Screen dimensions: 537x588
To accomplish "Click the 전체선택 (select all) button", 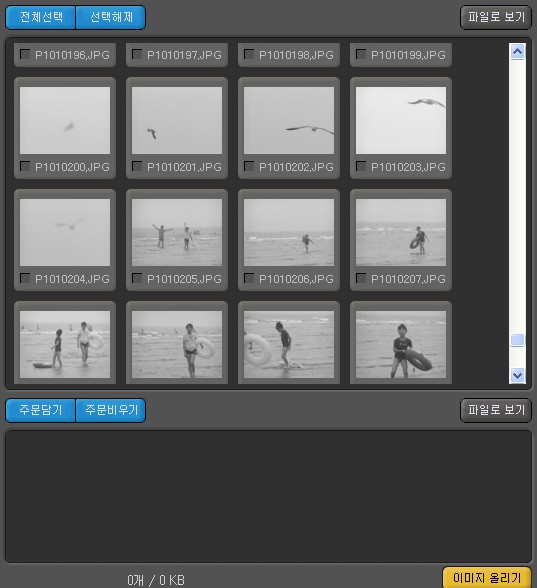I will [x=40, y=17].
